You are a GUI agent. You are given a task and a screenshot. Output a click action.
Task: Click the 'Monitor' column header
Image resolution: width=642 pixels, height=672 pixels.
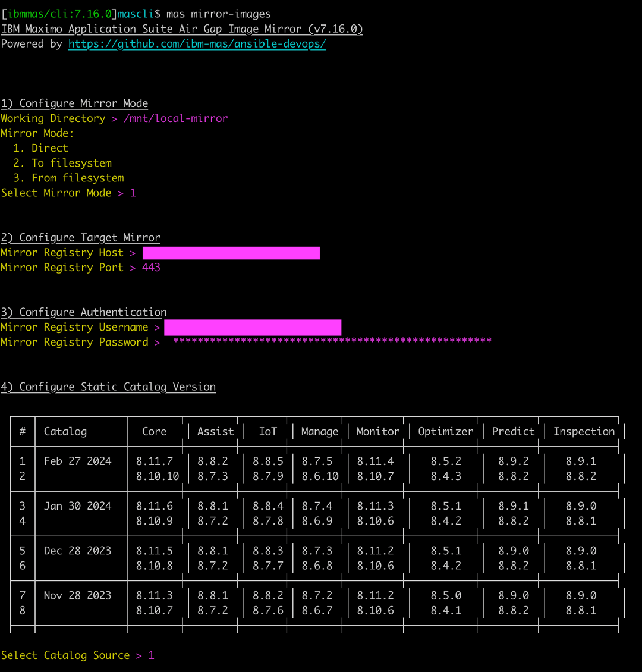[378, 432]
